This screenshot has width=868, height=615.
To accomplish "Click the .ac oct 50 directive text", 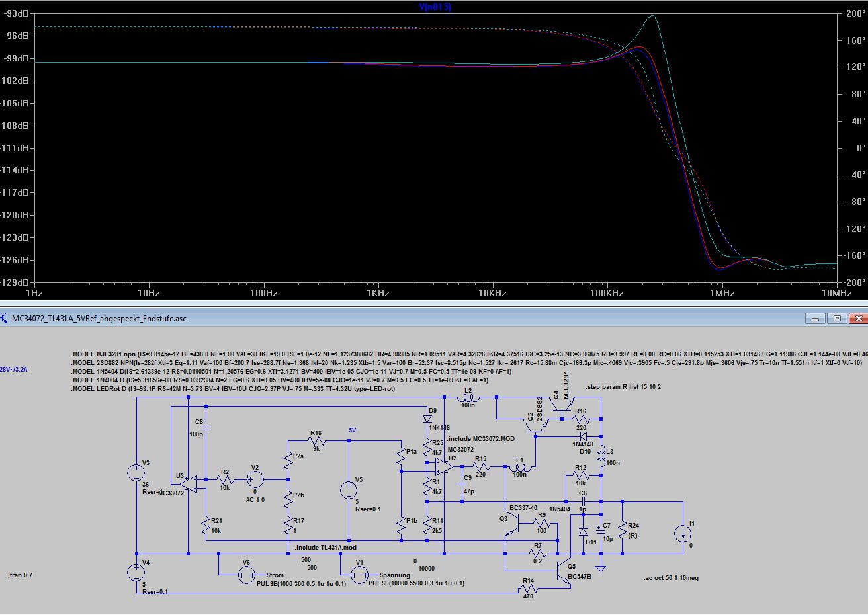I will [671, 578].
